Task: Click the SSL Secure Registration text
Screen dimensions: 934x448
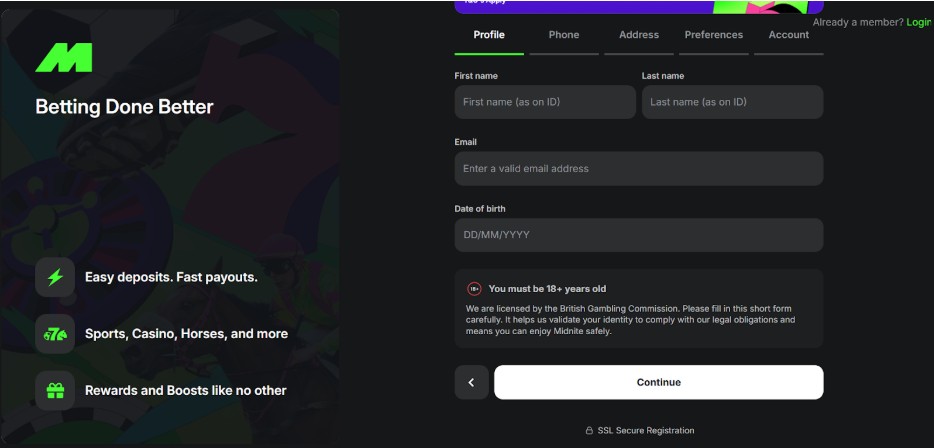Action: point(646,431)
